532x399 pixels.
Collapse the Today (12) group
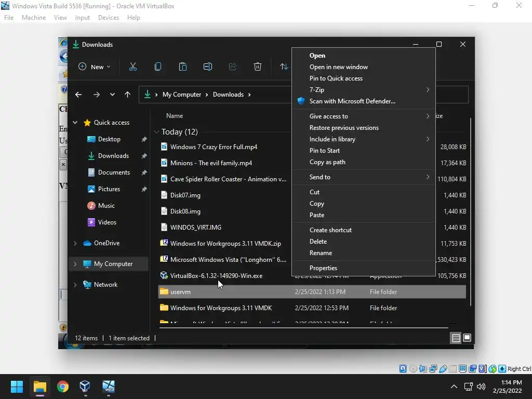click(156, 132)
